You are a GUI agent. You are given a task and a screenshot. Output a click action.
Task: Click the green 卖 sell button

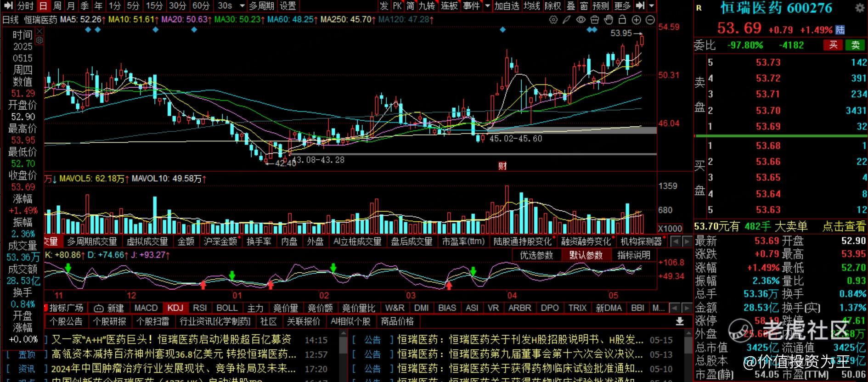(855, 45)
